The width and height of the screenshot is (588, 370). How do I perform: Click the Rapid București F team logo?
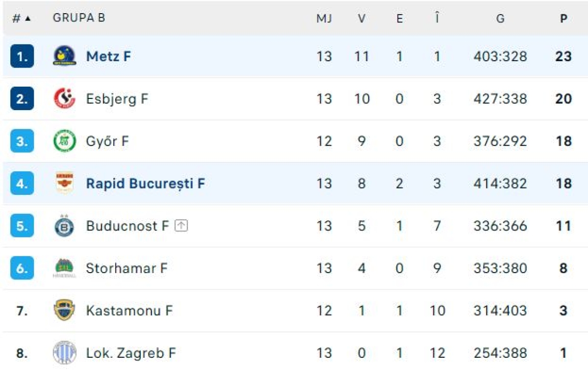coord(64,184)
